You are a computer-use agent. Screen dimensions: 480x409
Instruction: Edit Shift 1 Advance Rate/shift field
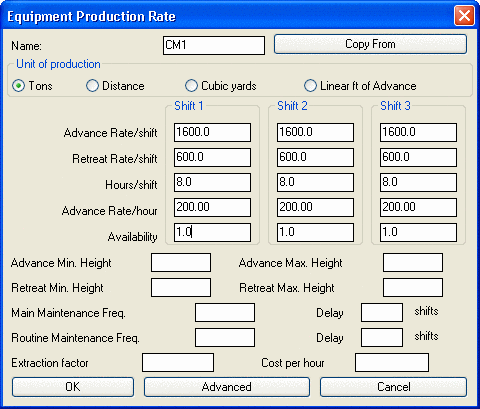212,132
